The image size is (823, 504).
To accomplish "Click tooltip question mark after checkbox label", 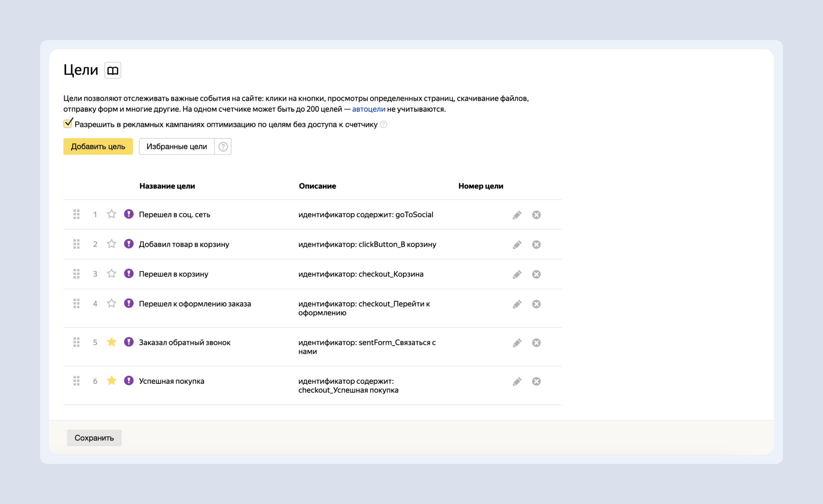I will (x=383, y=125).
